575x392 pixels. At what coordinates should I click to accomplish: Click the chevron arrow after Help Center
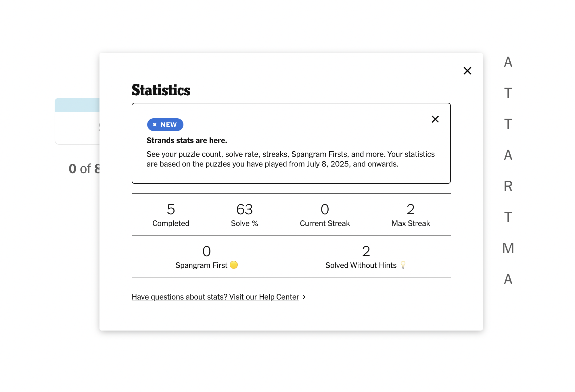[x=304, y=297]
